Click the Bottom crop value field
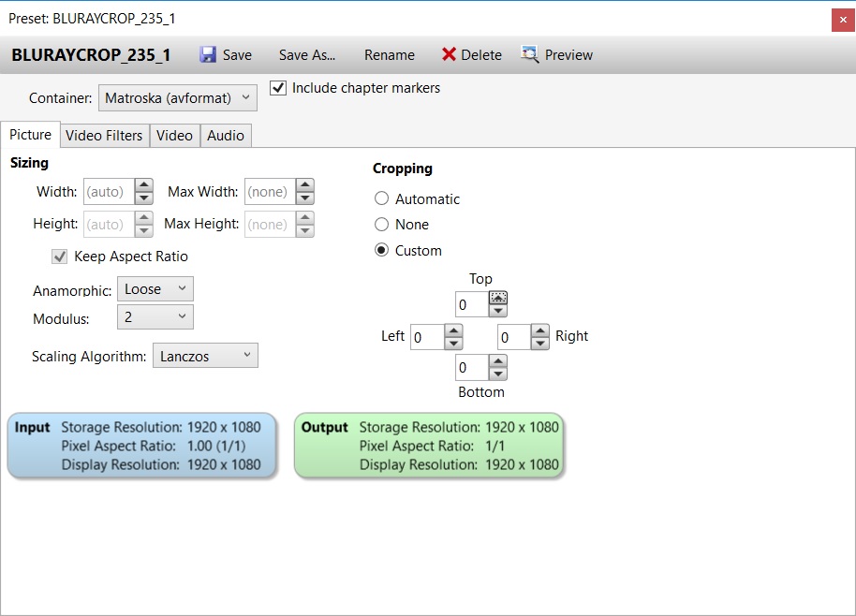 click(472, 368)
